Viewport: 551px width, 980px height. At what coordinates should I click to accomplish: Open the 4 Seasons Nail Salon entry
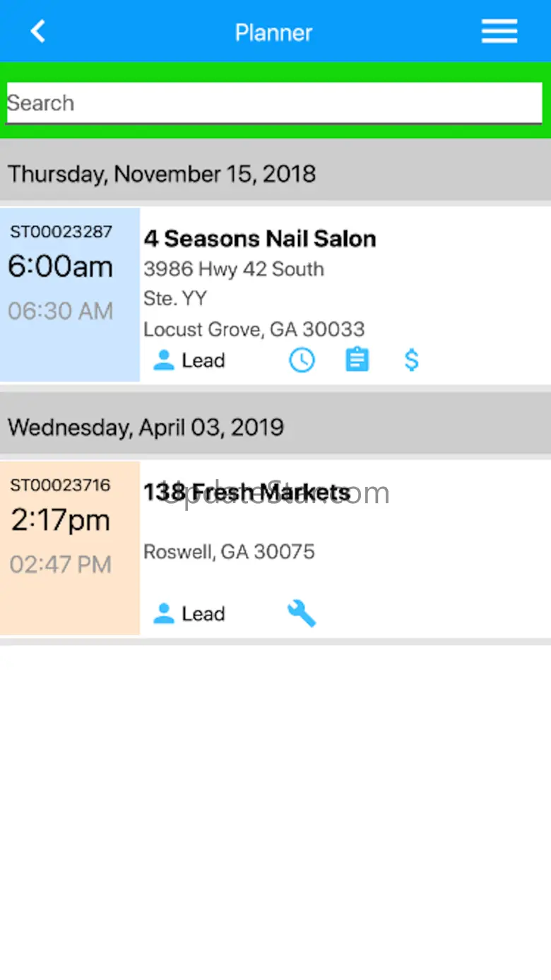pyautogui.click(x=260, y=239)
